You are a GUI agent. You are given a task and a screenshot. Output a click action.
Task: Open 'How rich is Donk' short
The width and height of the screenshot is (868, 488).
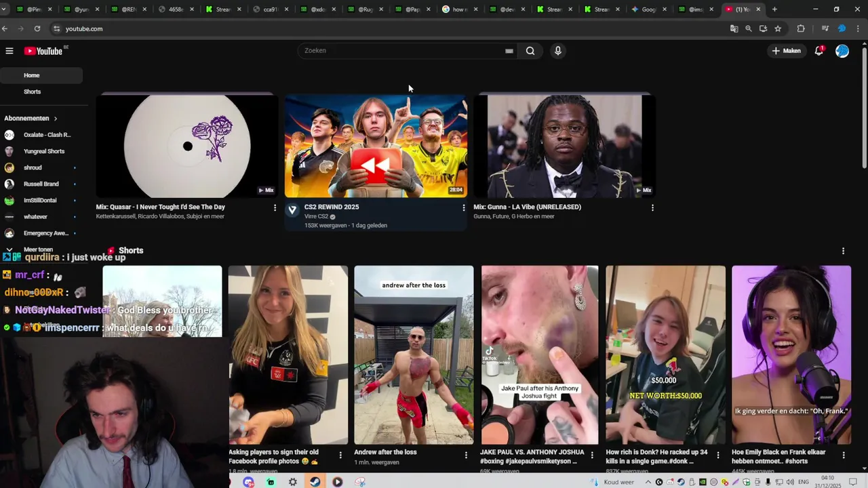[665, 354]
